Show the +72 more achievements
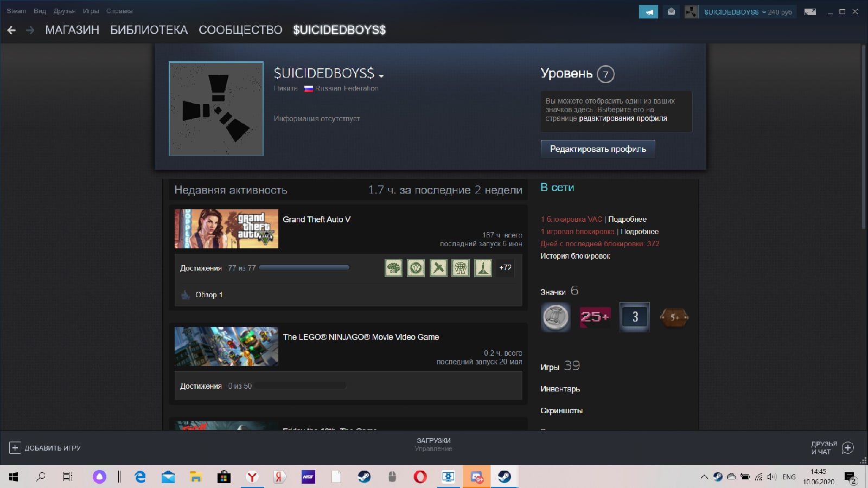 pos(505,268)
